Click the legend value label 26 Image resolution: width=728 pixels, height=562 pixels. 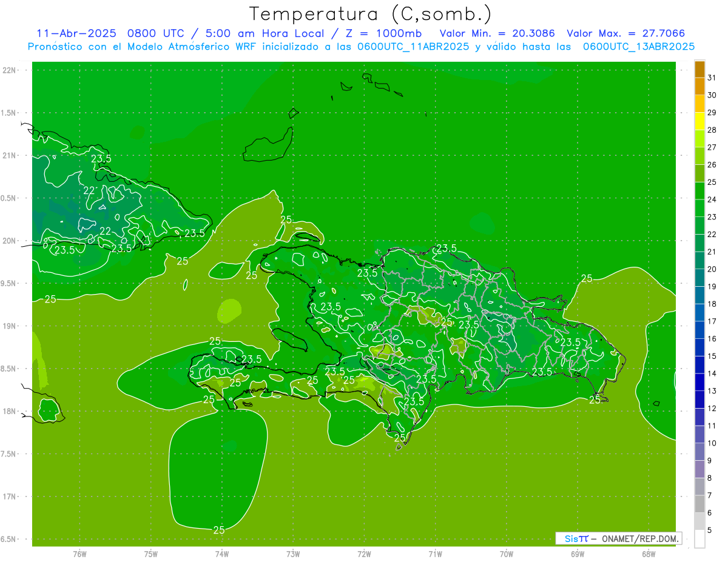(x=712, y=165)
